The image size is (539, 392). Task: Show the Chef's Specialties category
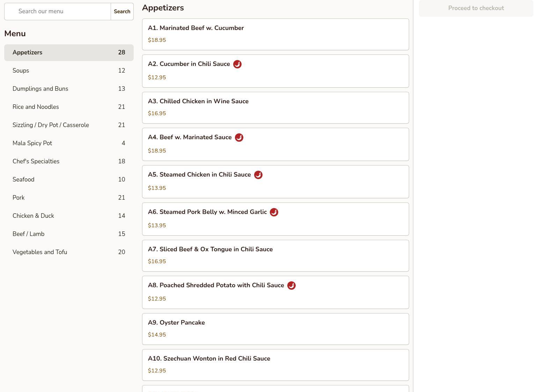click(69, 162)
